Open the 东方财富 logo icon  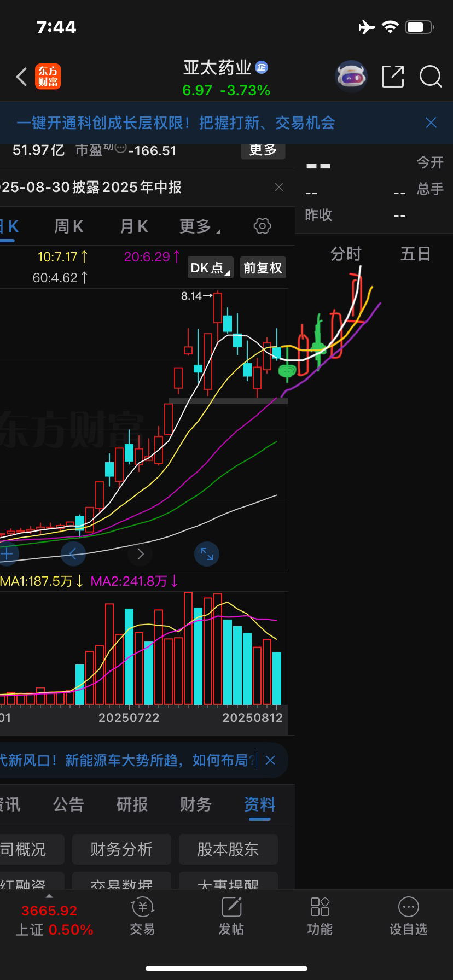click(x=48, y=77)
